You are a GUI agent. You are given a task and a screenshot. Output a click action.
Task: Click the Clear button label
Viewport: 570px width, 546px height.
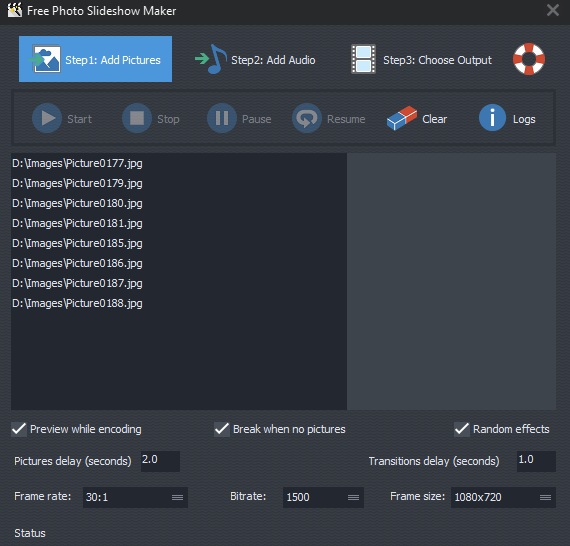434,119
